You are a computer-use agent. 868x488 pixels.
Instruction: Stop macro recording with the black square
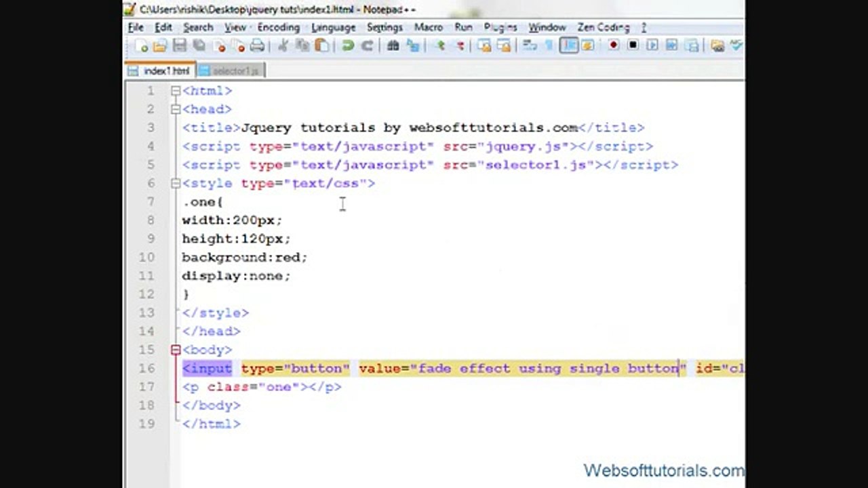pos(633,45)
